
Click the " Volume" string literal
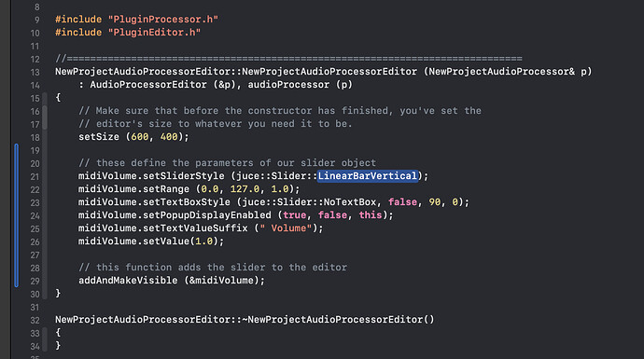coord(286,228)
